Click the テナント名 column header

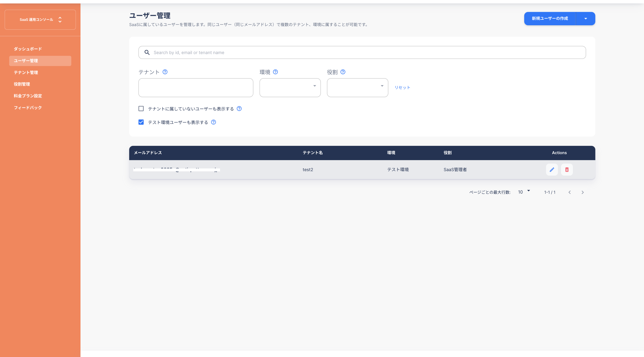[x=313, y=153]
